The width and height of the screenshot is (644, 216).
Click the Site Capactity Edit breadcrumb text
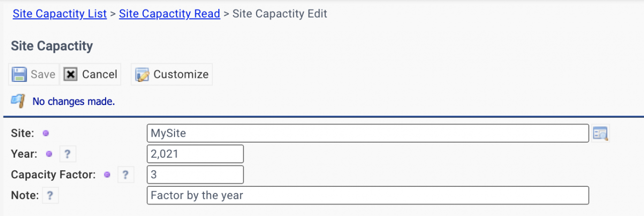click(x=280, y=14)
